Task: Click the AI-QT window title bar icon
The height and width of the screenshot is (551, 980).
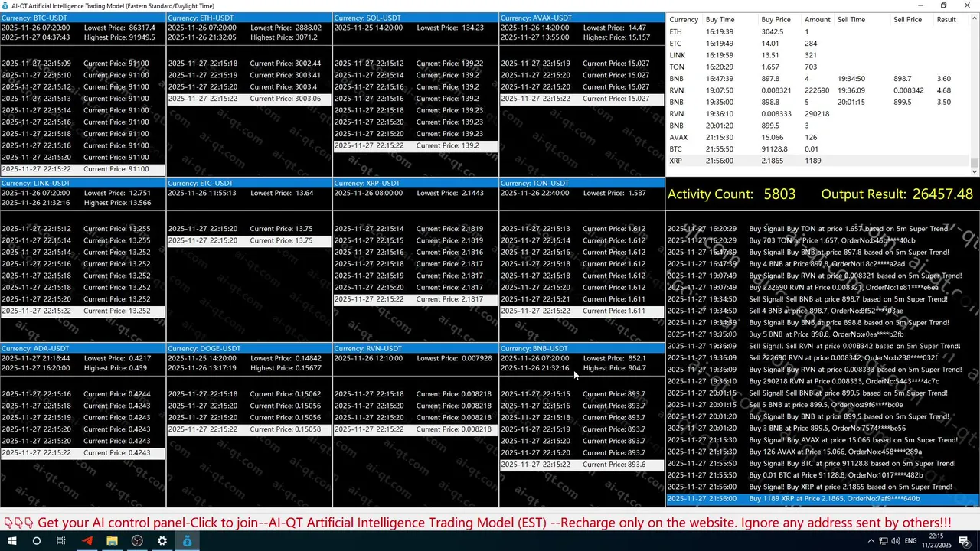Action: tap(5, 5)
